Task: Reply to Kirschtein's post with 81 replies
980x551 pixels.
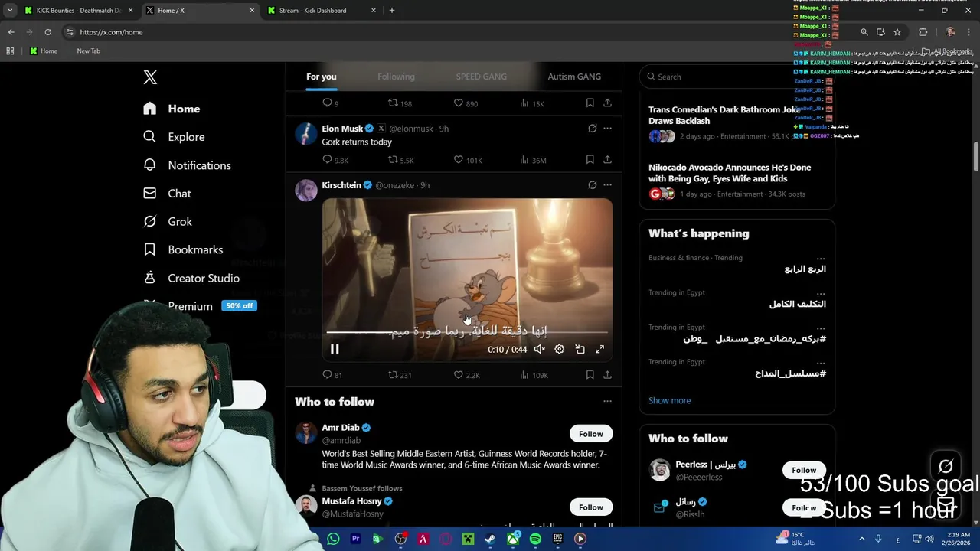Action: coord(332,375)
